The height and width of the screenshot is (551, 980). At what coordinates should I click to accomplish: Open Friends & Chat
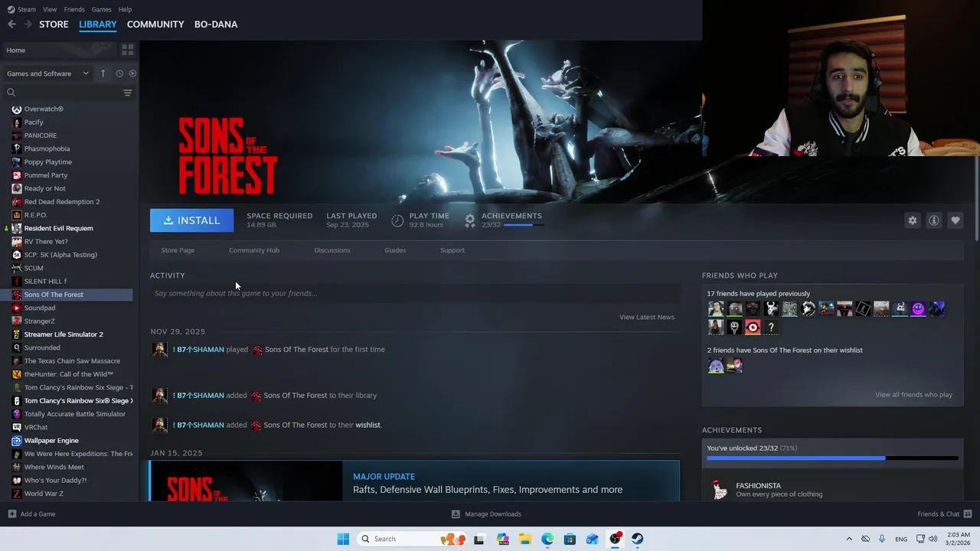(944, 514)
